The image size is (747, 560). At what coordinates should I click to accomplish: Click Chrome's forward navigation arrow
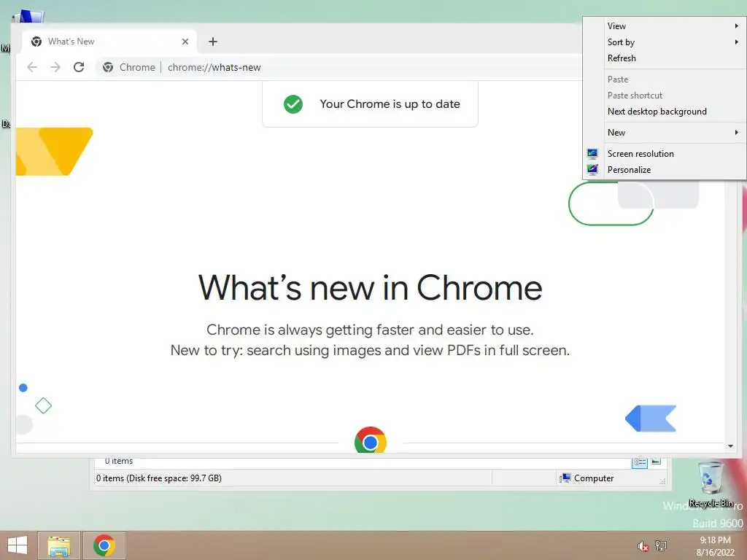(x=55, y=67)
